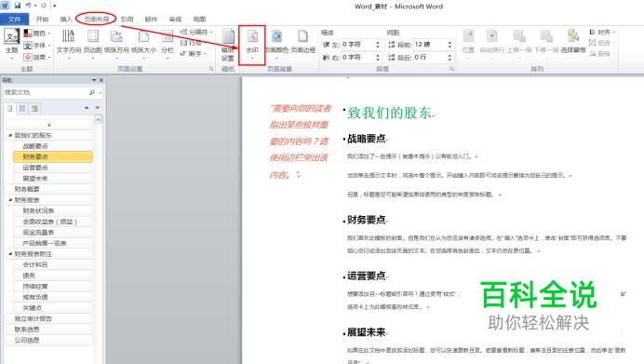Open the Page Setup dialog launcher
The width and height of the screenshot is (644, 364).
click(x=211, y=69)
